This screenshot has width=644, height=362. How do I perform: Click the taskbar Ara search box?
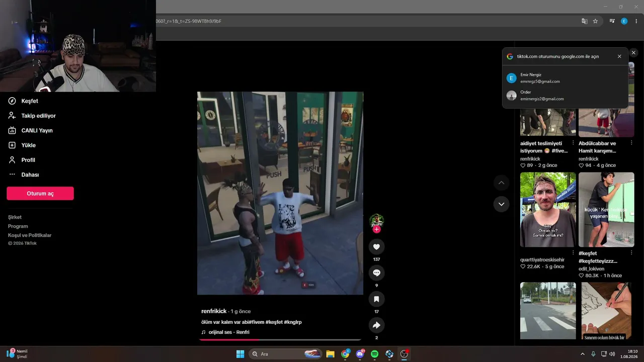pyautogui.click(x=286, y=354)
